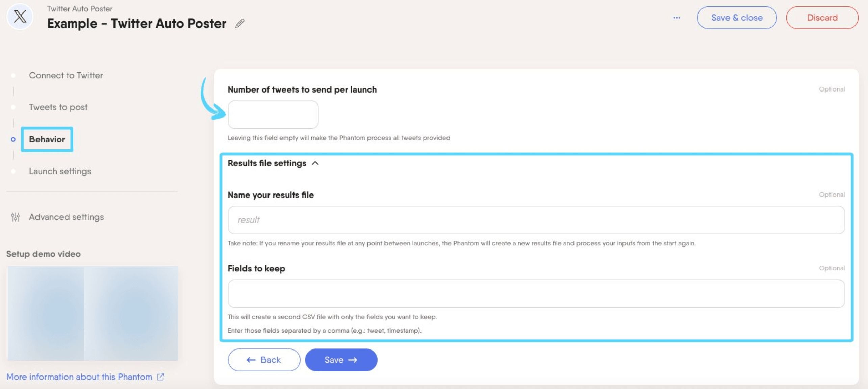Open More information about this Phantom link
868x389 pixels.
pyautogui.click(x=79, y=377)
